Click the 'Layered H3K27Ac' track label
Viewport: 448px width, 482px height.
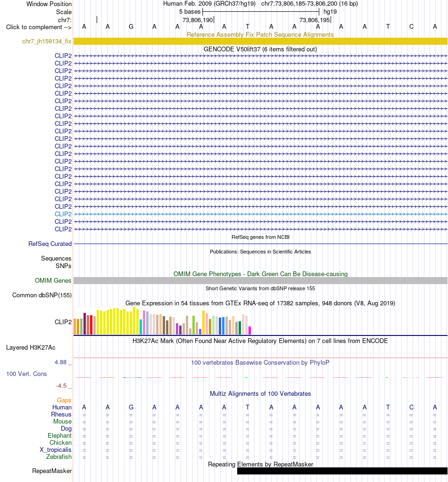(x=31, y=347)
